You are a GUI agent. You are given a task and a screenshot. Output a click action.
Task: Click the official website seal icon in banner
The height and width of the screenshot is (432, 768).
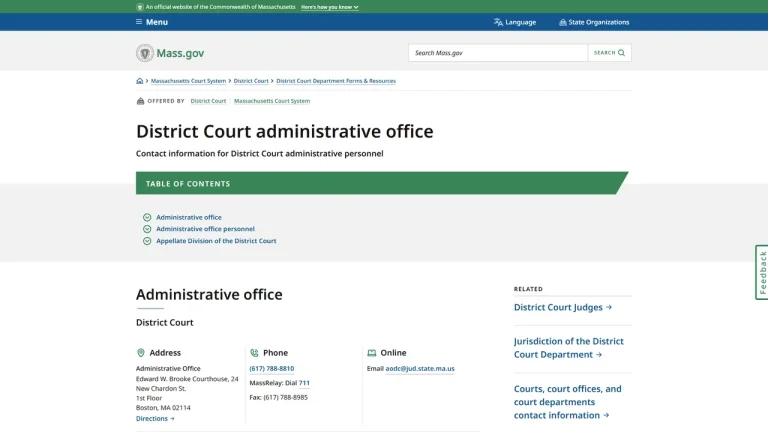pos(140,7)
